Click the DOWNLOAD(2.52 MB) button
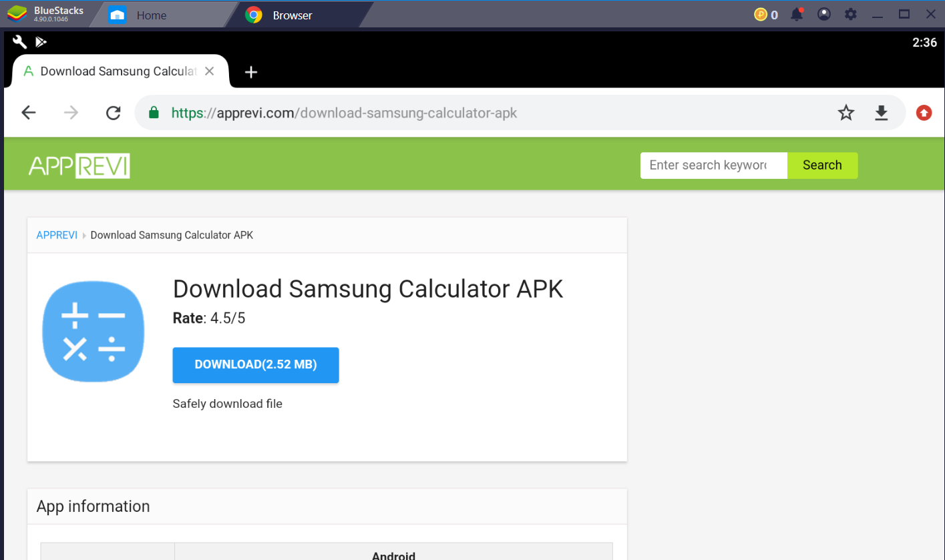 (x=256, y=365)
